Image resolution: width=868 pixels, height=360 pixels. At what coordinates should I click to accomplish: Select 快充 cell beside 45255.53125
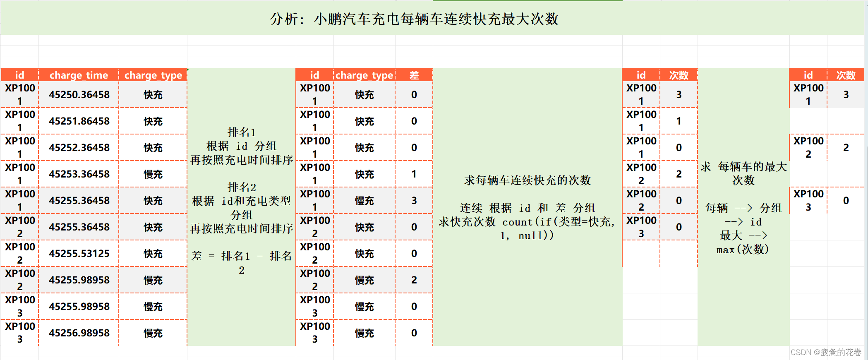(x=153, y=254)
